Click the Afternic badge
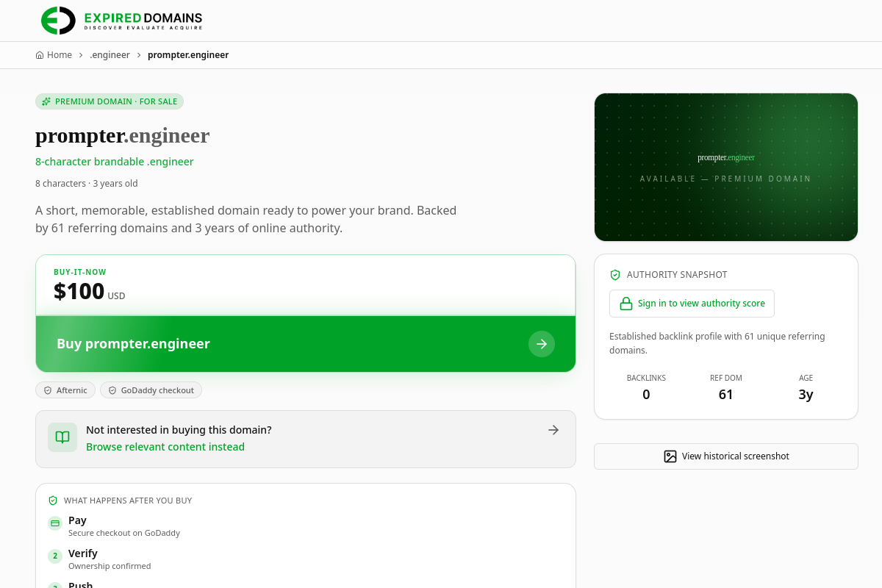This screenshot has width=882, height=588. 65,390
